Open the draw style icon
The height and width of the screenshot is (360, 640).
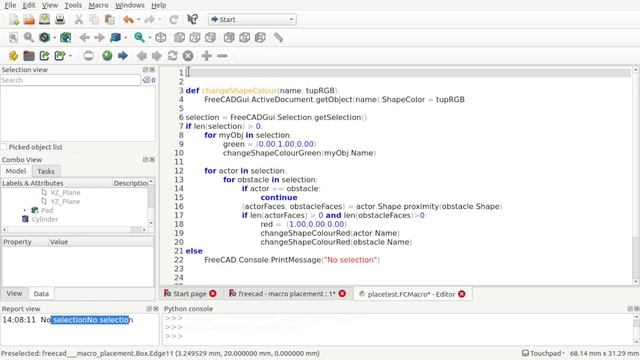pos(44,38)
